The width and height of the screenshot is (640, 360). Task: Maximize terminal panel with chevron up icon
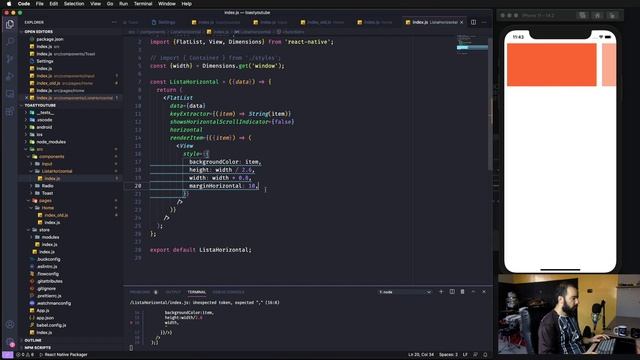pyautogui.click(x=473, y=292)
